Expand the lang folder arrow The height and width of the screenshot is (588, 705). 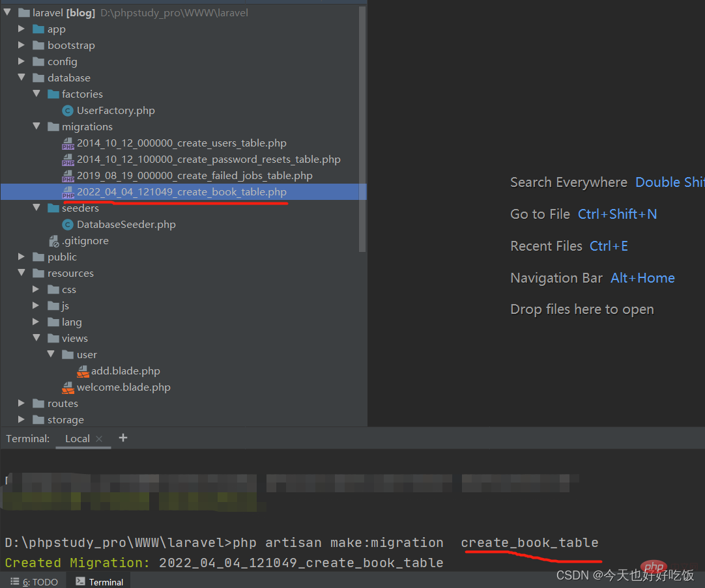[x=36, y=322]
